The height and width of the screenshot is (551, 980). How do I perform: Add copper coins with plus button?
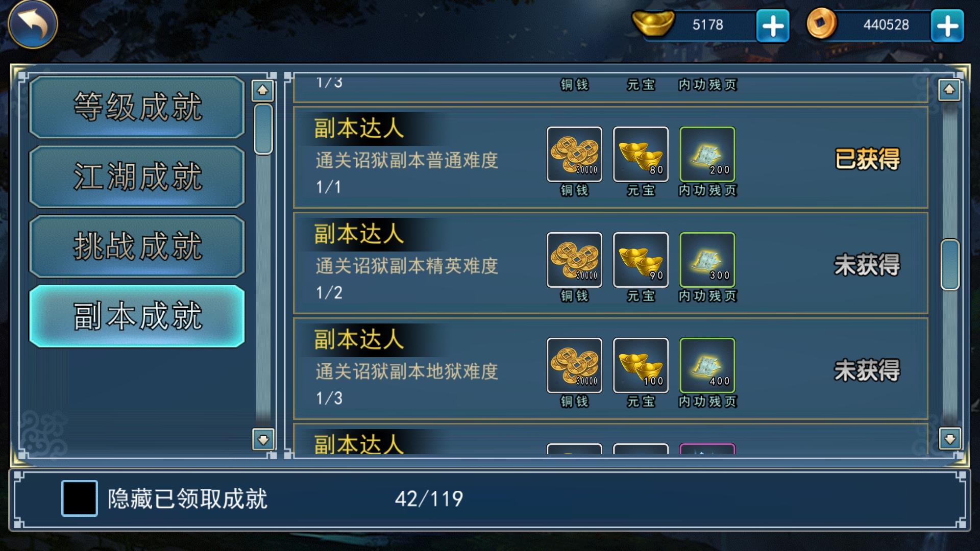947,26
